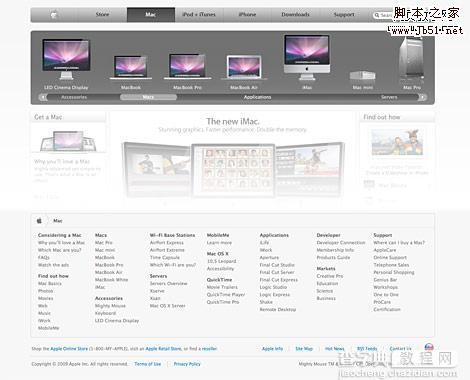Screen dimensions: 470x380
Task: Open the RSS Feeds link
Action: pos(367,349)
